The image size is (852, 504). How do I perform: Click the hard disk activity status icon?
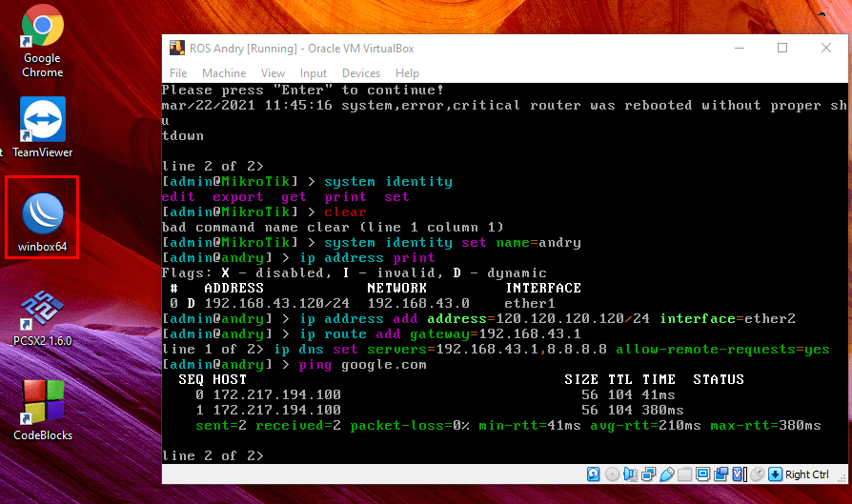point(594,474)
